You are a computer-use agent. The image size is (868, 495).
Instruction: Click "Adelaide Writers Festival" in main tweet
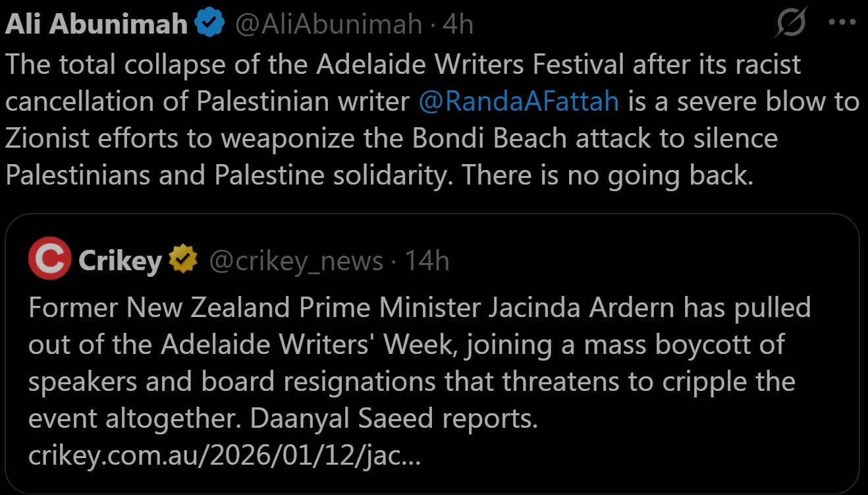click(x=470, y=65)
